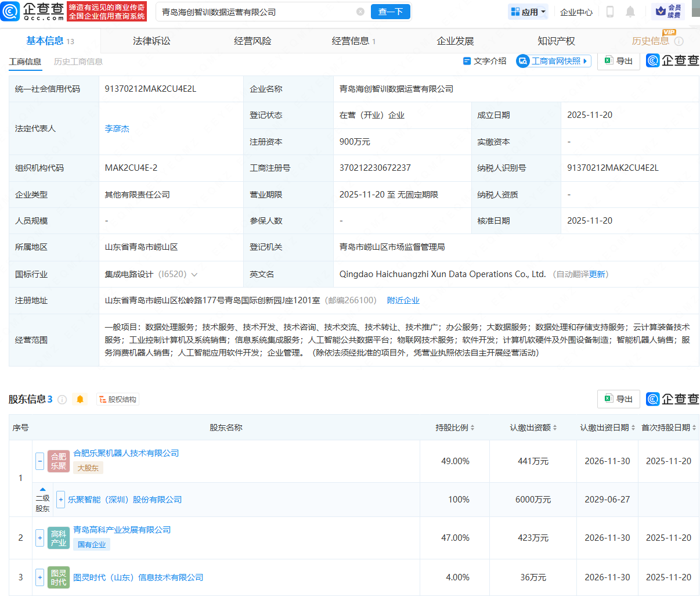The height and width of the screenshot is (596, 700).
Task: Export shareholder list via bottom 导出 icon
Action: pos(618,399)
